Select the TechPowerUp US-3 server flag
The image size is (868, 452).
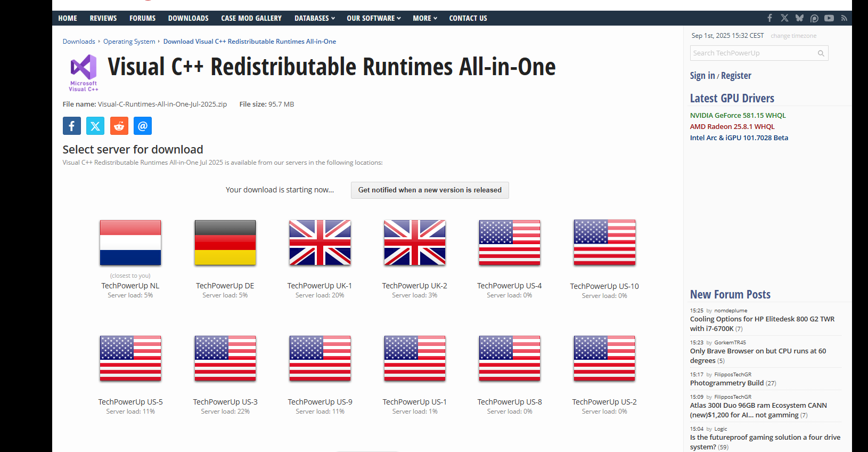point(225,358)
